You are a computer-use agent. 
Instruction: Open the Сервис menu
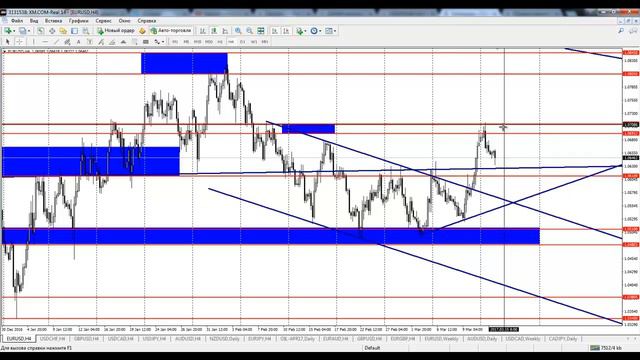[103, 20]
